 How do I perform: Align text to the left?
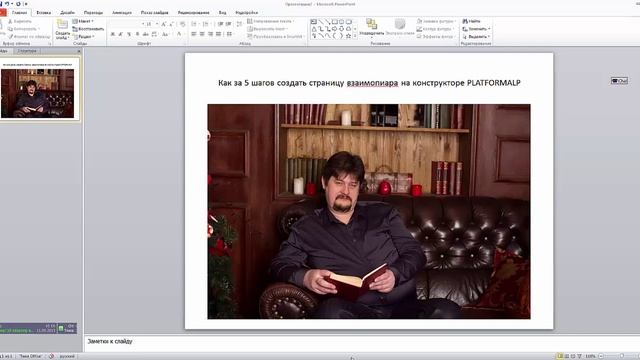pos(194,34)
